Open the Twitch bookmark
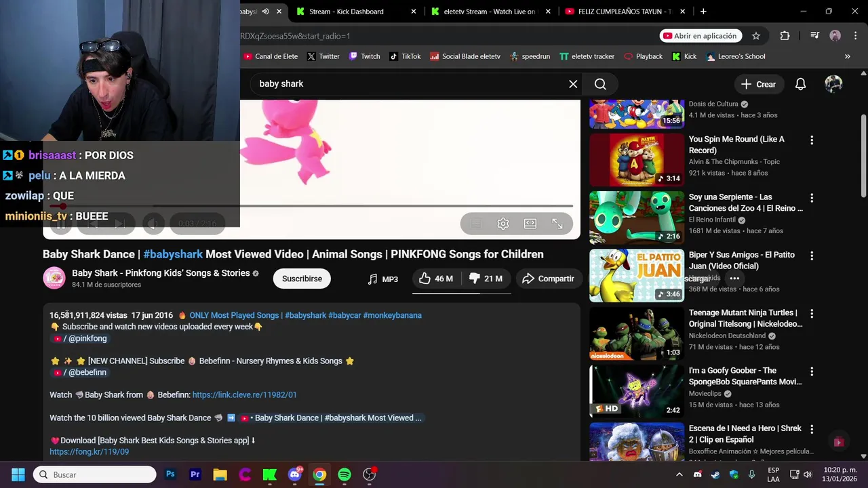 coord(364,56)
